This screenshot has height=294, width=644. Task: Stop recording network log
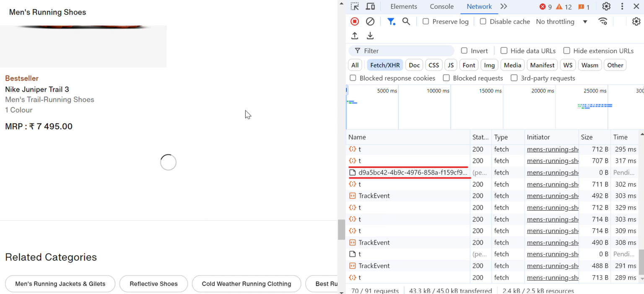[x=354, y=21]
